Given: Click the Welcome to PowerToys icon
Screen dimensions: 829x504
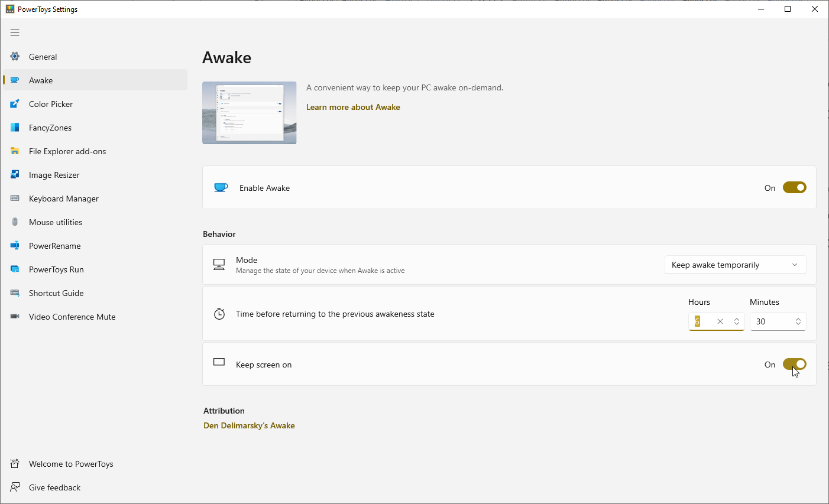Looking at the screenshot, I should [15, 464].
